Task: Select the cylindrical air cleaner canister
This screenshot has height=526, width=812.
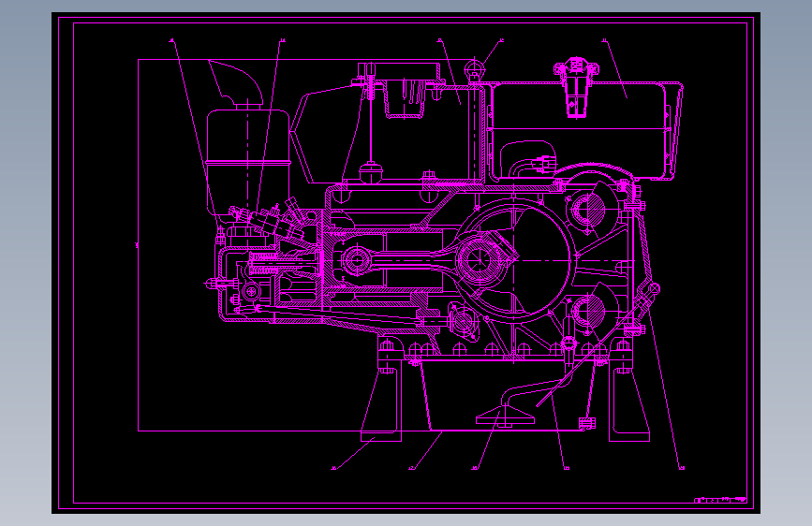Action: [248, 162]
